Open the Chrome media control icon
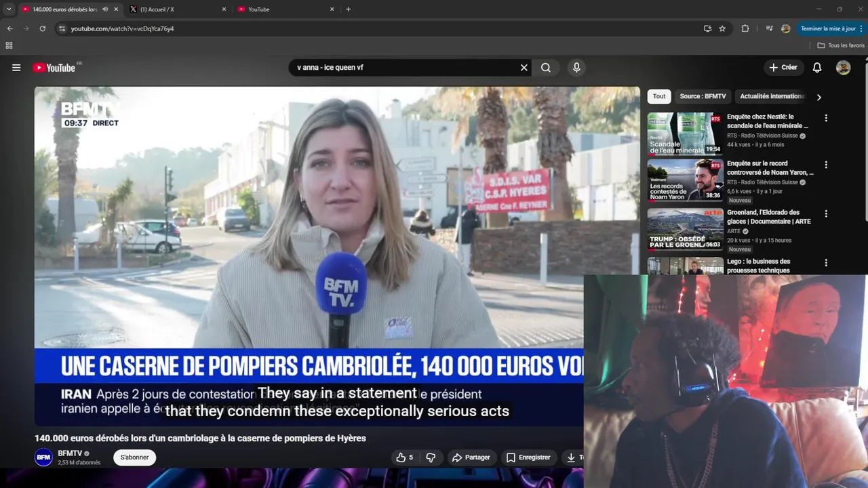This screenshot has height=488, width=868. [x=769, y=28]
